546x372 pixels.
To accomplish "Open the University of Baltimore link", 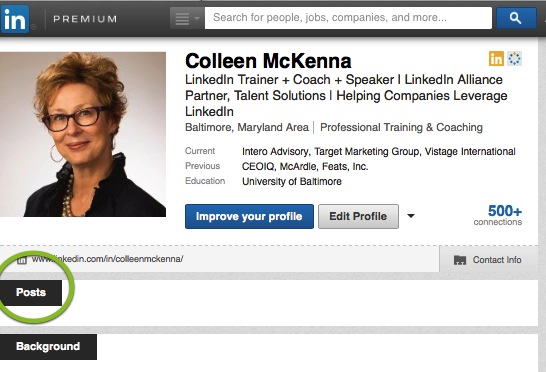I will click(292, 181).
